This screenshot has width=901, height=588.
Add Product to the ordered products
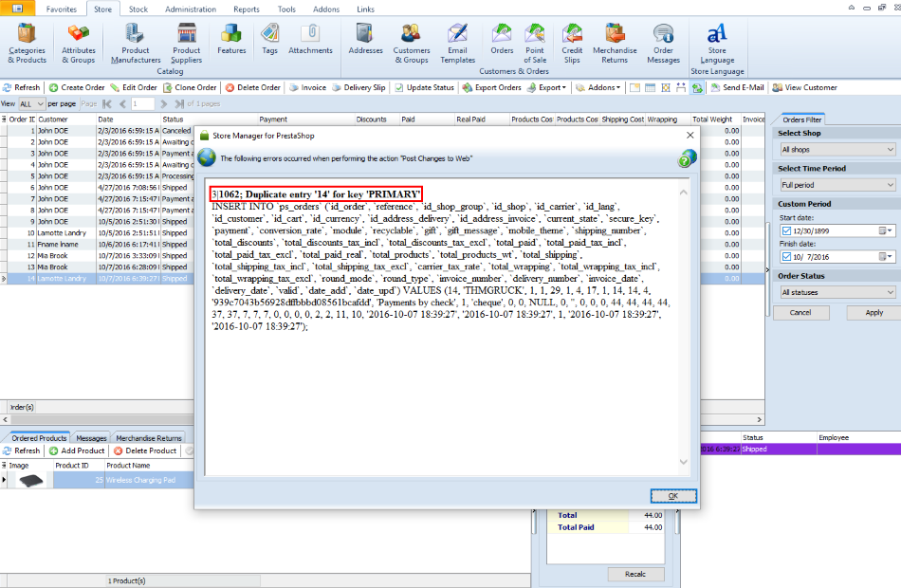pos(77,450)
